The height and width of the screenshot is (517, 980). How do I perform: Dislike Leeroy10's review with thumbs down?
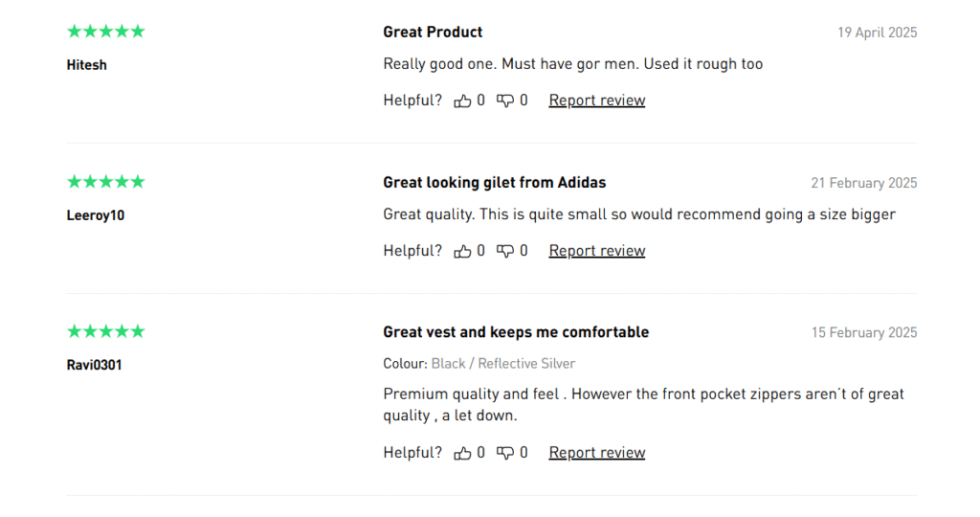(x=505, y=251)
